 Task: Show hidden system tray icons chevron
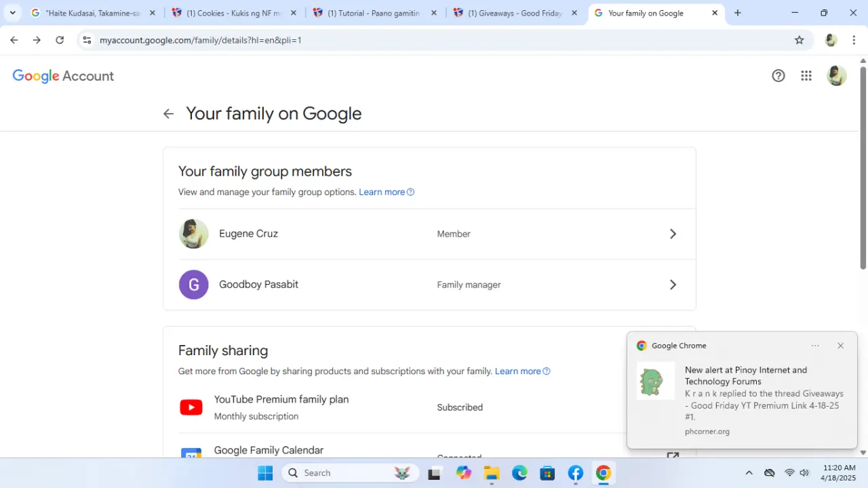click(x=749, y=473)
